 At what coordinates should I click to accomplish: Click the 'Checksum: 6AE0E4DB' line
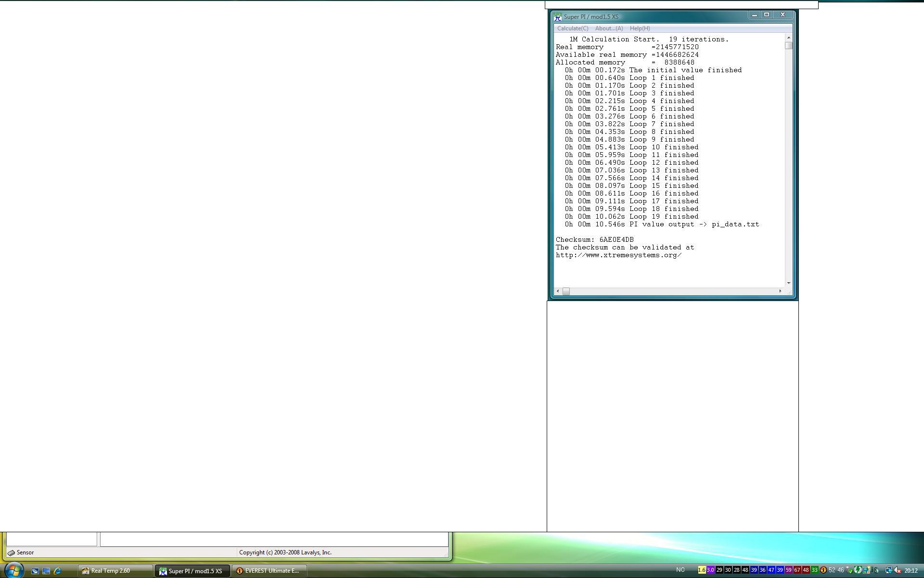click(x=595, y=240)
